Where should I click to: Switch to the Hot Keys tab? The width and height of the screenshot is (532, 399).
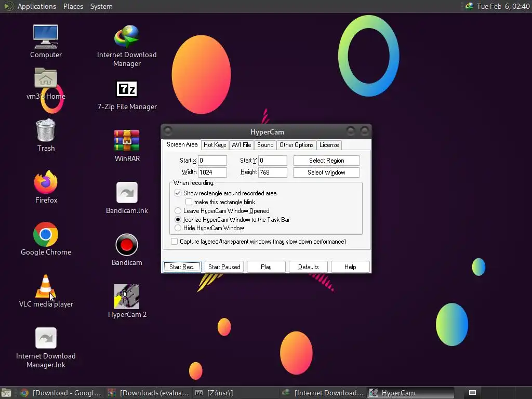[215, 145]
